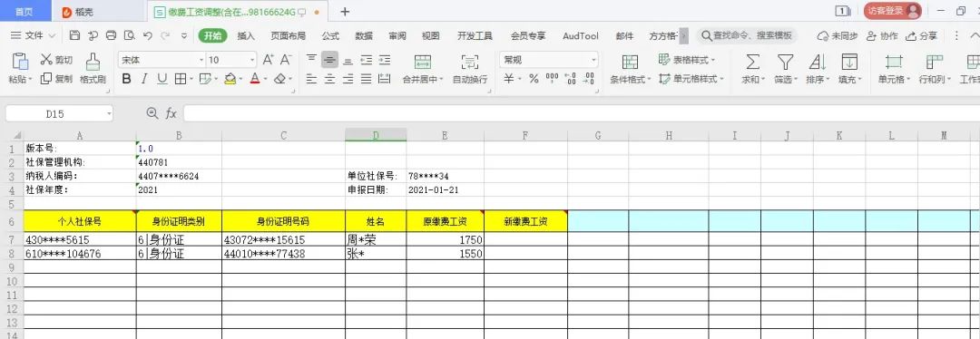Click the Wrap Text (自动换行) icon
980x339 pixels.
(469, 61)
